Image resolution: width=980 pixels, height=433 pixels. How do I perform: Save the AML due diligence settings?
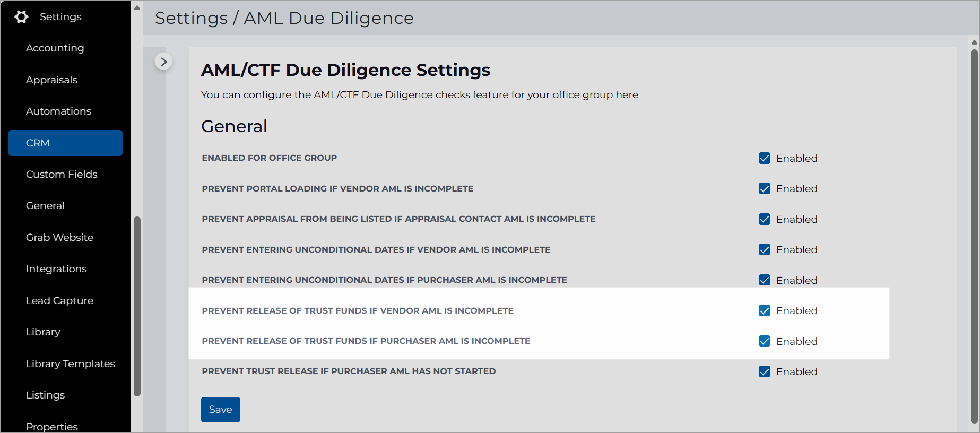coord(221,410)
